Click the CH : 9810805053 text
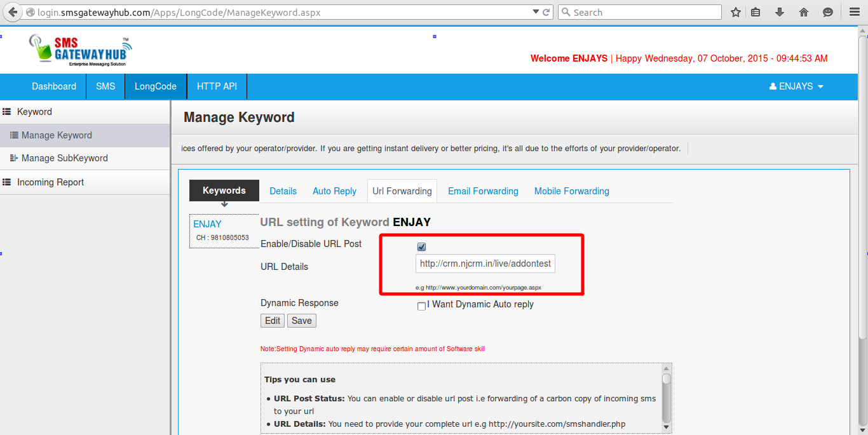 [x=222, y=238]
